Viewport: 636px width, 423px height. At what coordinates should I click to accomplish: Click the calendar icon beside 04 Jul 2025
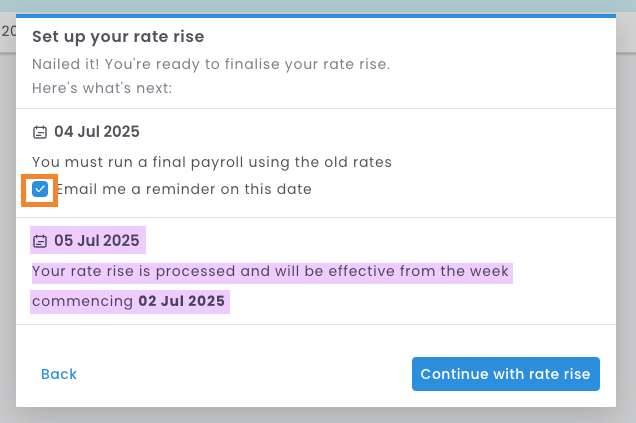click(40, 132)
